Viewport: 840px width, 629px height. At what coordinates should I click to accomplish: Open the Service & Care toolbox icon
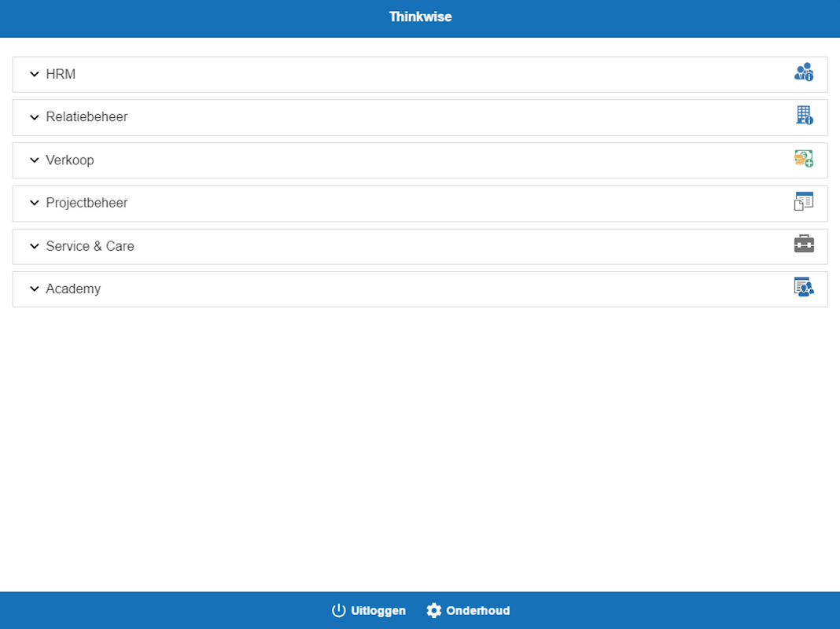tap(804, 244)
